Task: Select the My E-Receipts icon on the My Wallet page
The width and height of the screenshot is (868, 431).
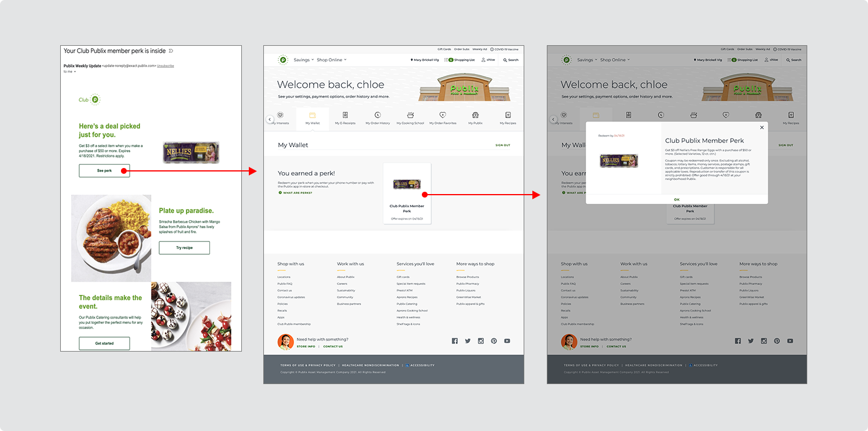Action: [x=345, y=115]
